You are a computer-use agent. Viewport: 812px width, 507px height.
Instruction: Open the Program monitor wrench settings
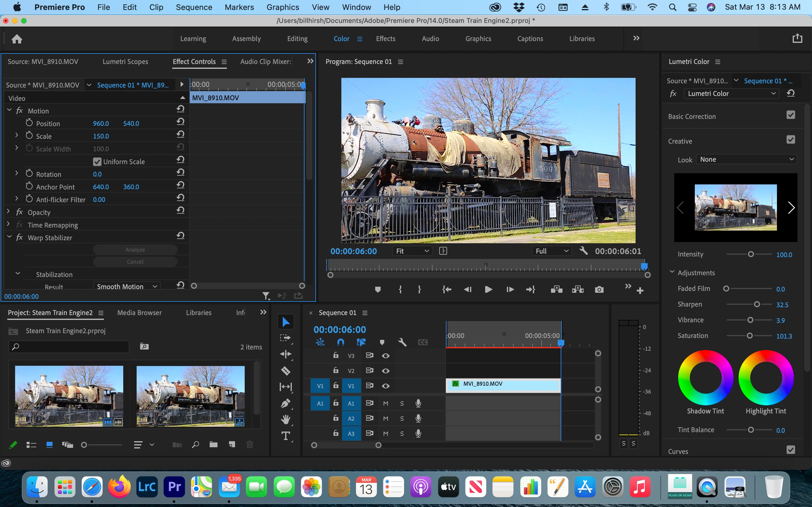tap(584, 251)
